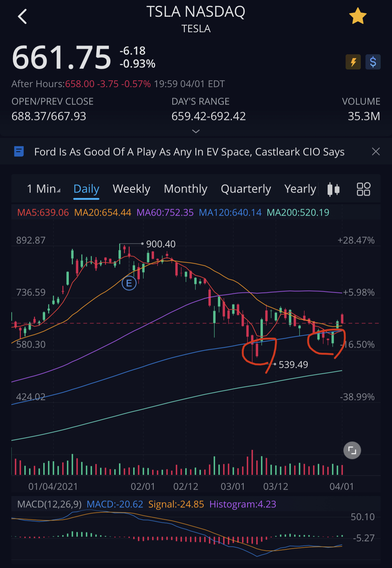This screenshot has height=568, width=392.
Task: Switch to the Quarterly chart tab
Action: click(246, 189)
